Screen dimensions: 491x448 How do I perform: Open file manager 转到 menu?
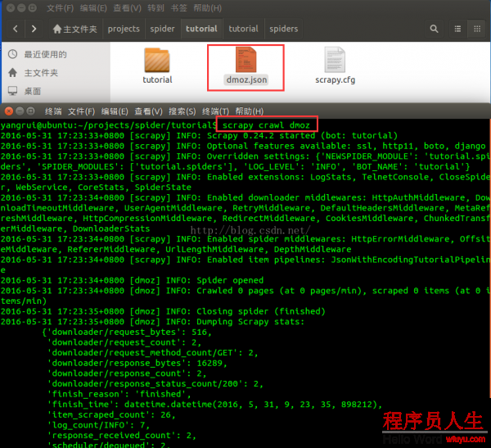(156, 8)
